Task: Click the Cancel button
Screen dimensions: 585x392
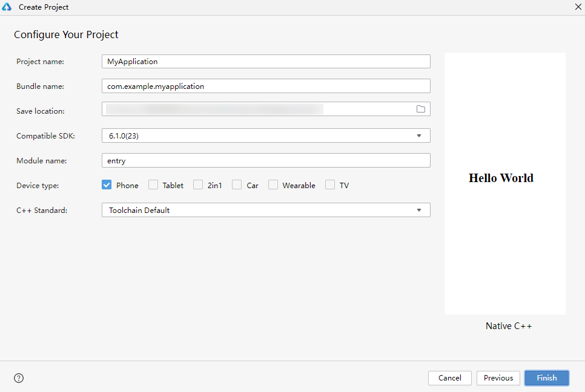Action: pos(450,377)
